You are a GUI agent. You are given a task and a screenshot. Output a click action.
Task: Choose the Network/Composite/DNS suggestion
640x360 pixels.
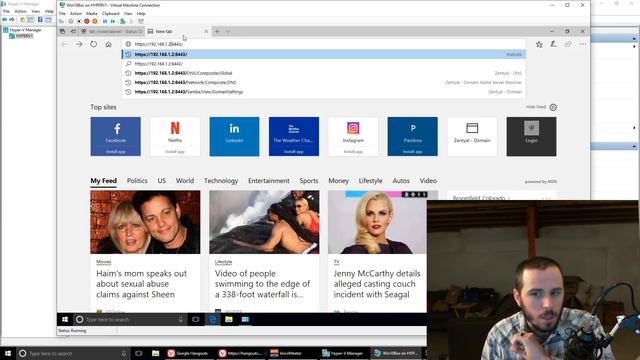(x=323, y=82)
